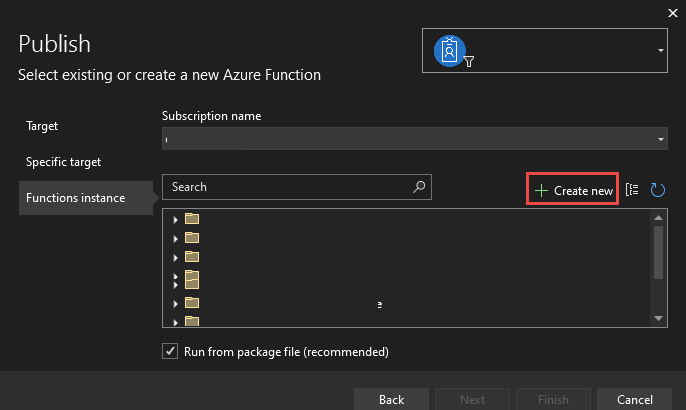686x410 pixels.
Task: Click the green plus icon beside Create new
Action: click(541, 190)
